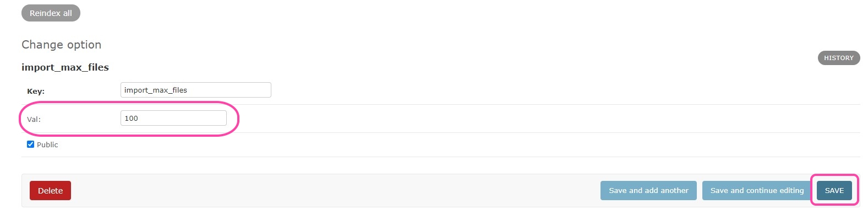Toggle Public visibility for this option
The height and width of the screenshot is (209, 868).
tap(30, 144)
